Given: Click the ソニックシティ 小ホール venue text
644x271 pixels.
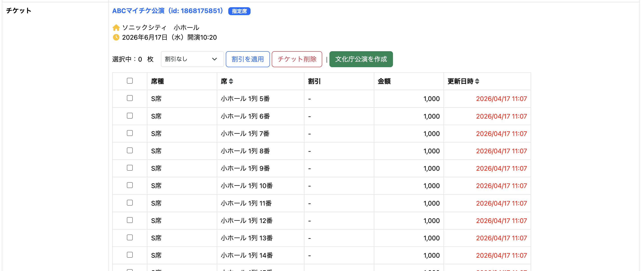Looking at the screenshot, I should (161, 28).
